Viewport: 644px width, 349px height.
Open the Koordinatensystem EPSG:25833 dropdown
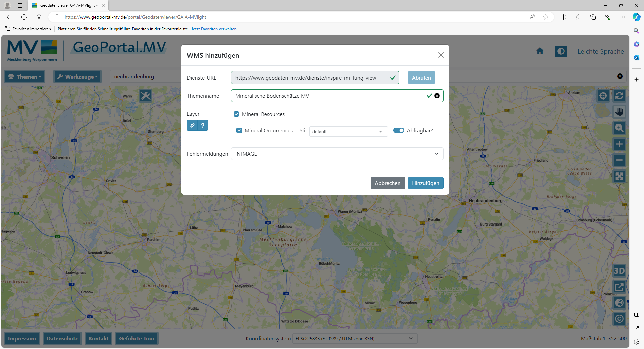pyautogui.click(x=355, y=338)
